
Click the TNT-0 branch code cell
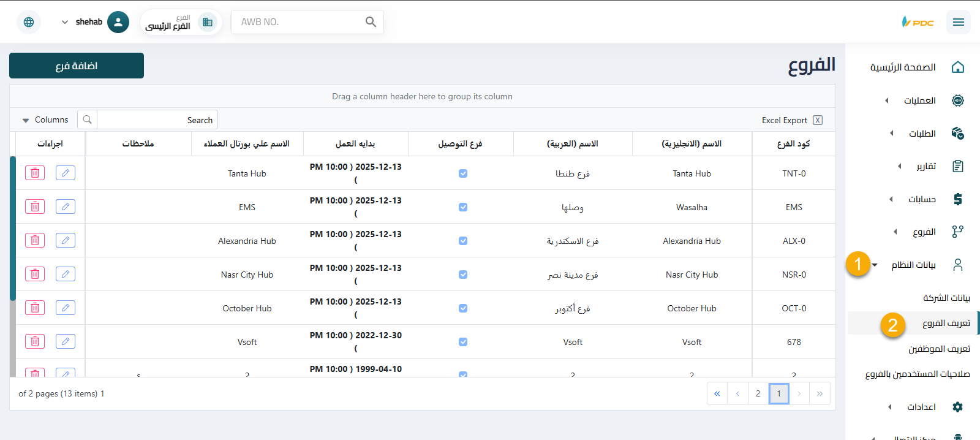tap(794, 173)
